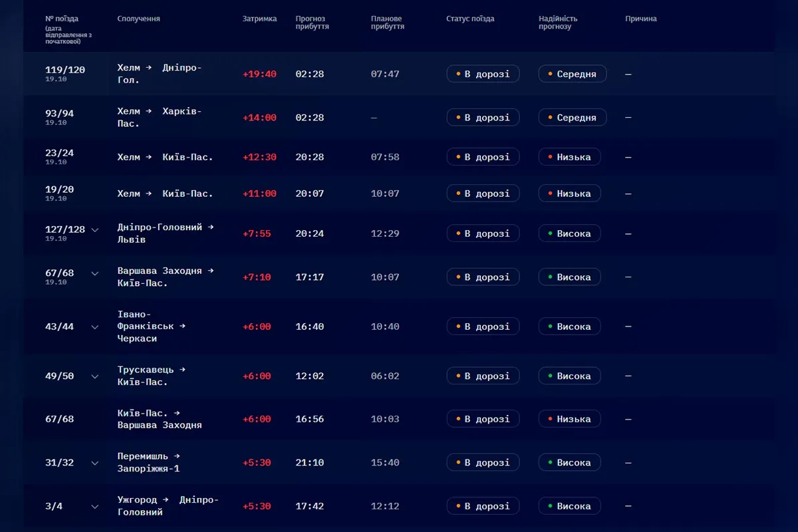Click the Київ-Пас. → Варшава Західня route
The width and height of the screenshot is (798, 532).
pyautogui.click(x=160, y=420)
